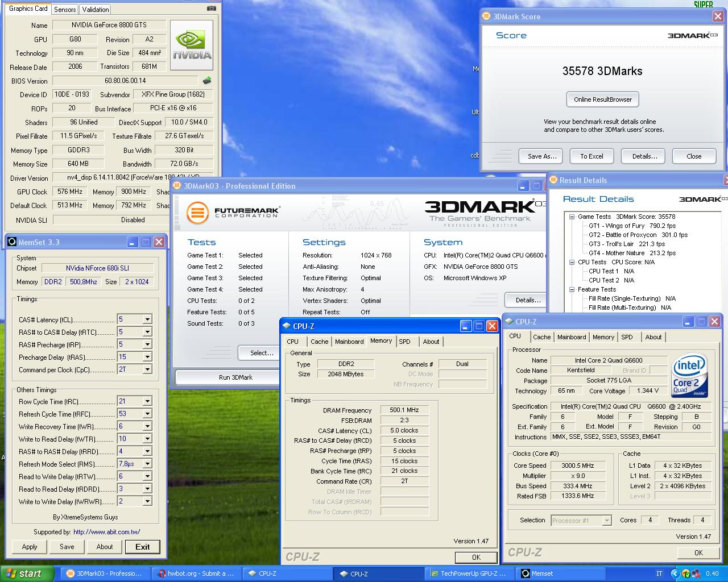
Task: Open the RAS# to CAS# Delay dropdown in MemSet
Action: pos(147,332)
